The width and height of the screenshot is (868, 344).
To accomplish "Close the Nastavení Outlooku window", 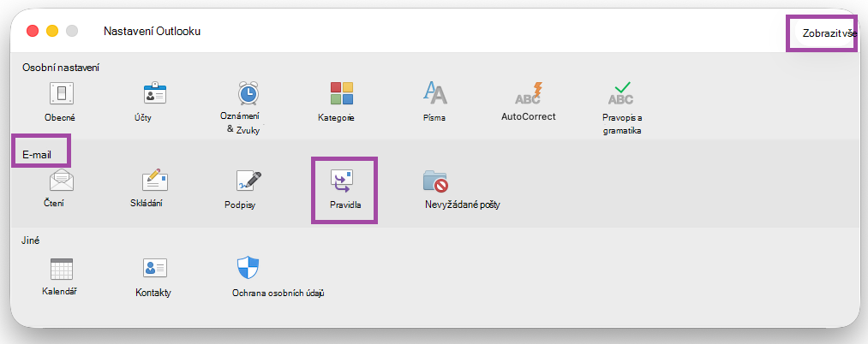I will pos(33,31).
